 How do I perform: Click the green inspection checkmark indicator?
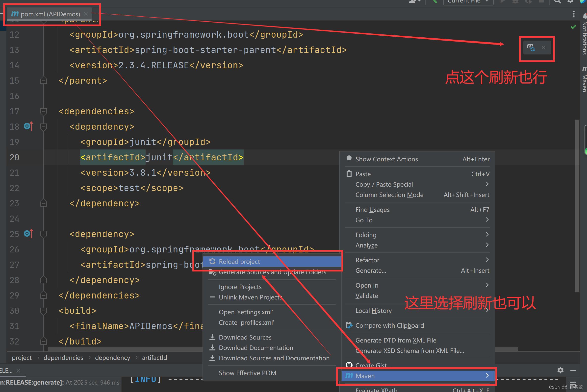[x=573, y=27]
